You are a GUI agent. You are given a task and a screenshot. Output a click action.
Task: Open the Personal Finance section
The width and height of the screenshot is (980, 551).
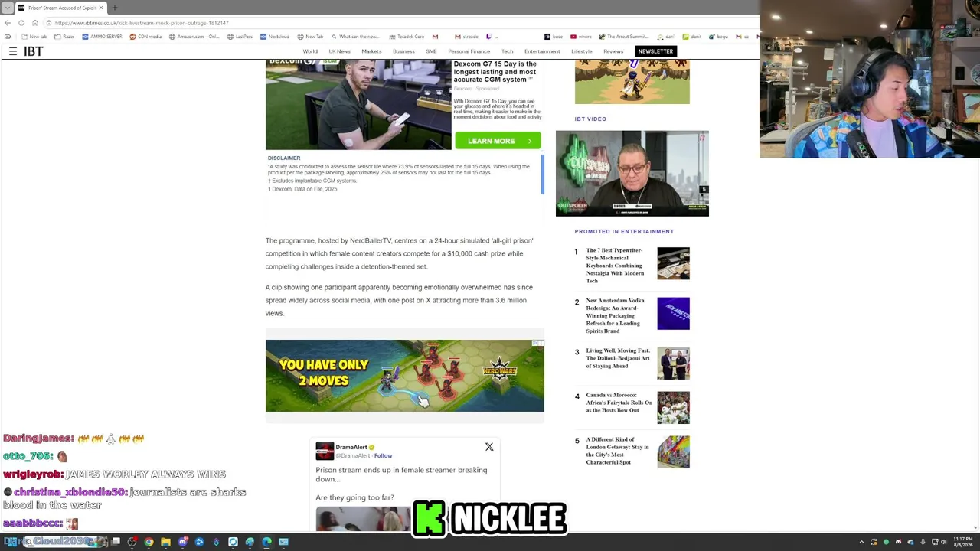point(469,51)
